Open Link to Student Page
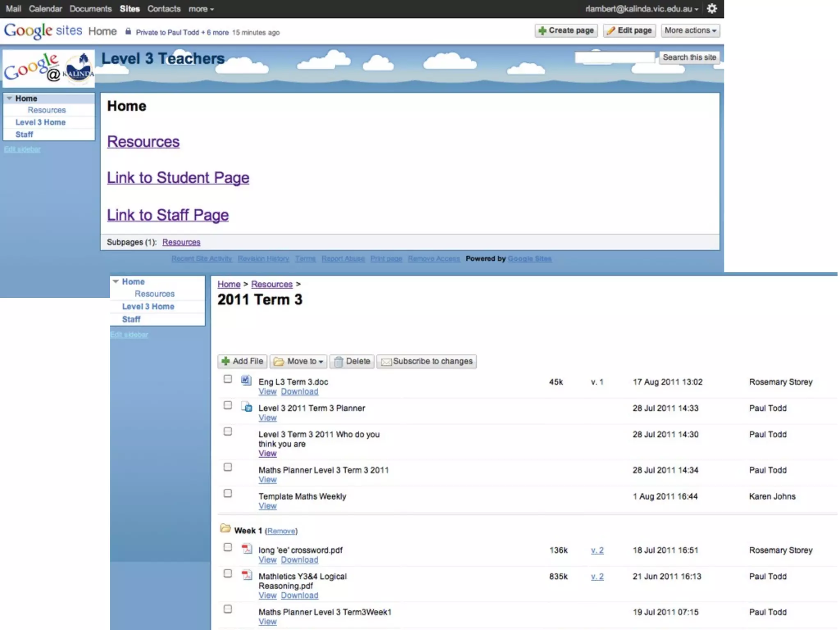 (178, 178)
